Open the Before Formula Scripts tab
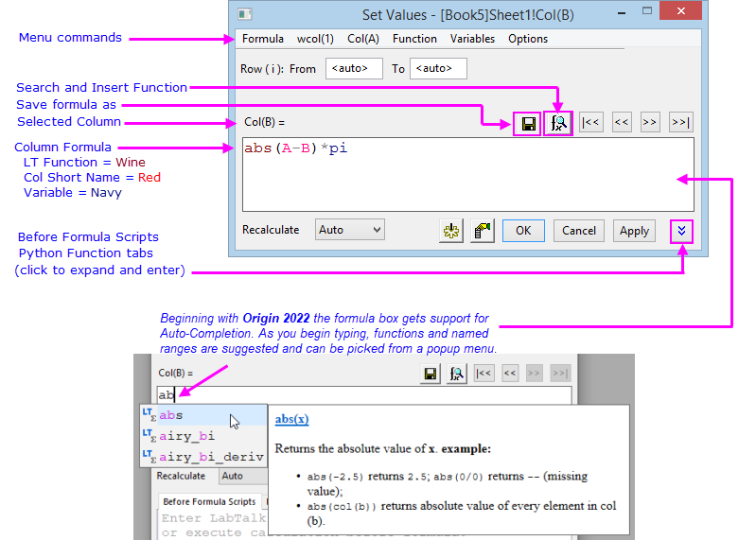 click(209, 501)
